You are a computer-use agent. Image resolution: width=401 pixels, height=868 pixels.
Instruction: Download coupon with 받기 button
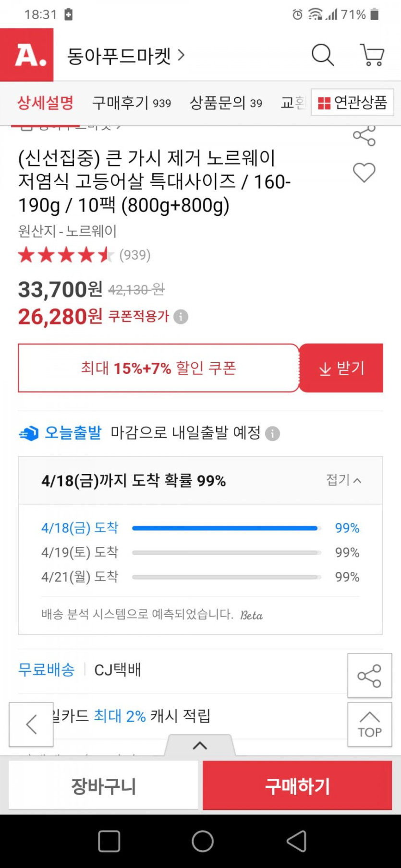coord(341,368)
